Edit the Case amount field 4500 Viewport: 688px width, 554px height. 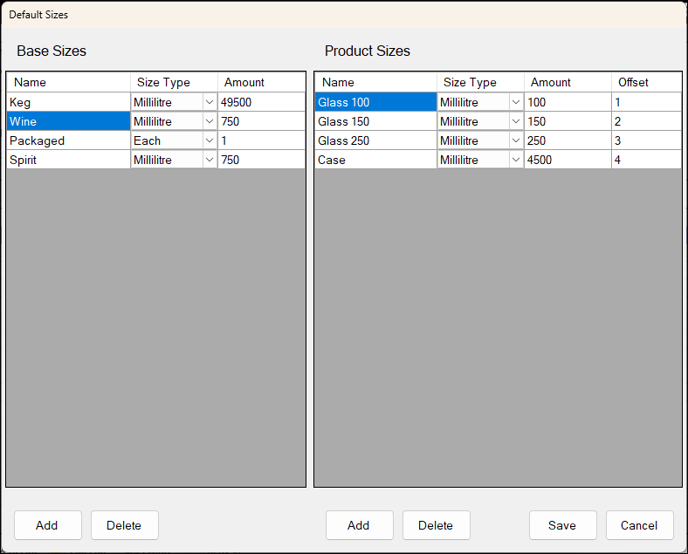pyautogui.click(x=567, y=160)
